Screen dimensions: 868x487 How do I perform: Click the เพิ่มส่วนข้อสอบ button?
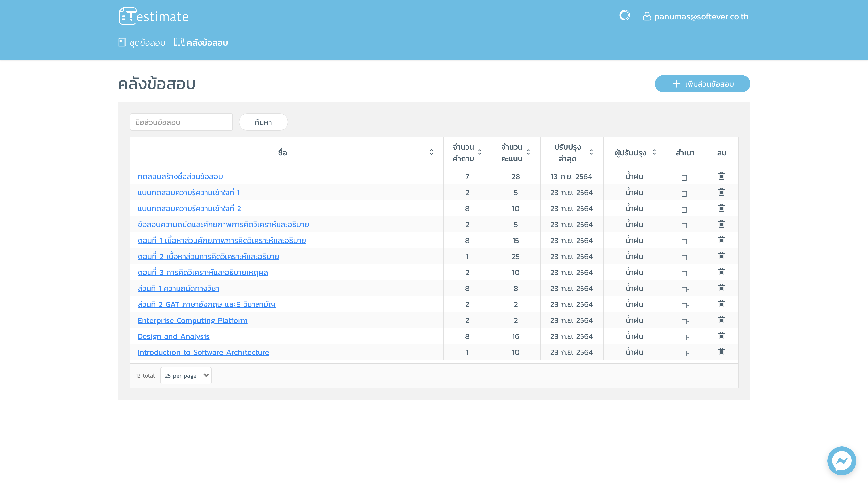point(702,84)
